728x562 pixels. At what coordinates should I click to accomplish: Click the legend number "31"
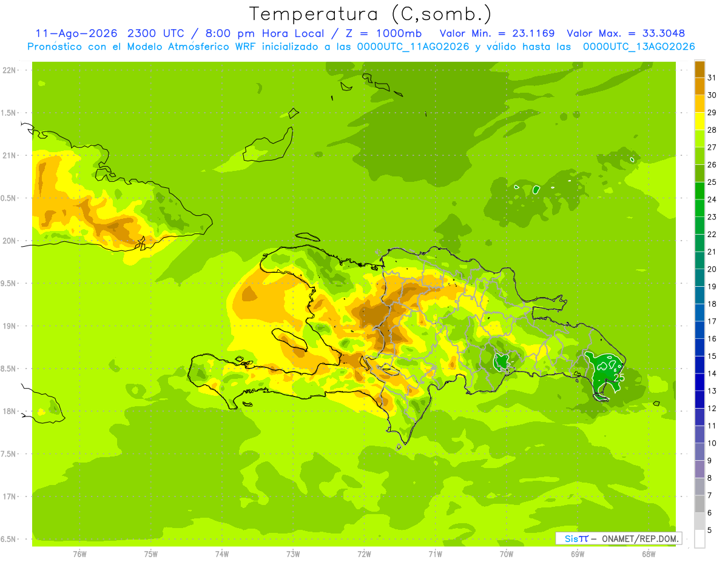click(712, 77)
